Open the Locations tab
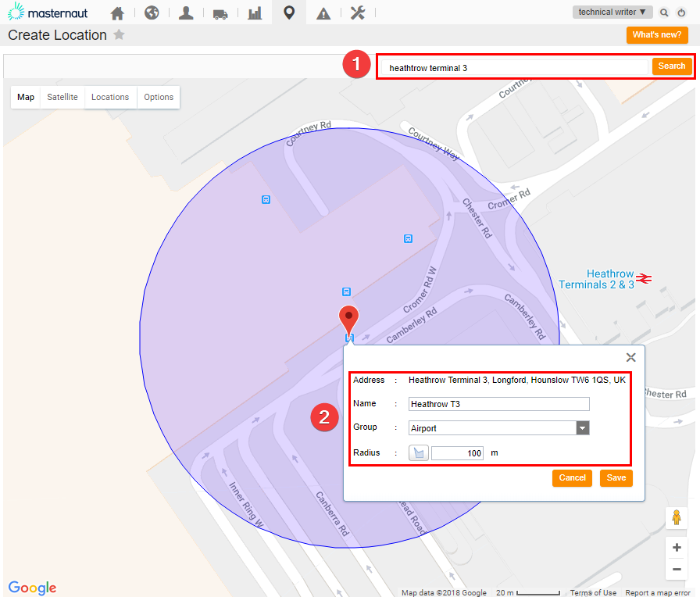 coord(110,97)
